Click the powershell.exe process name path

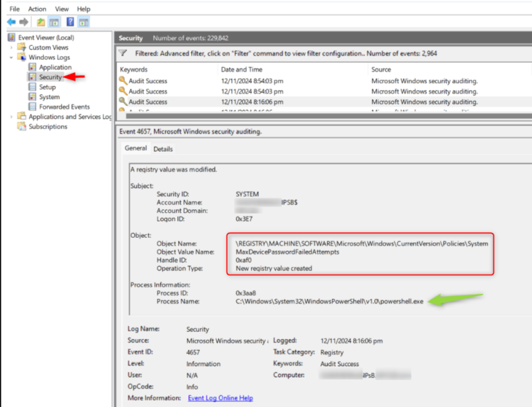pos(330,302)
